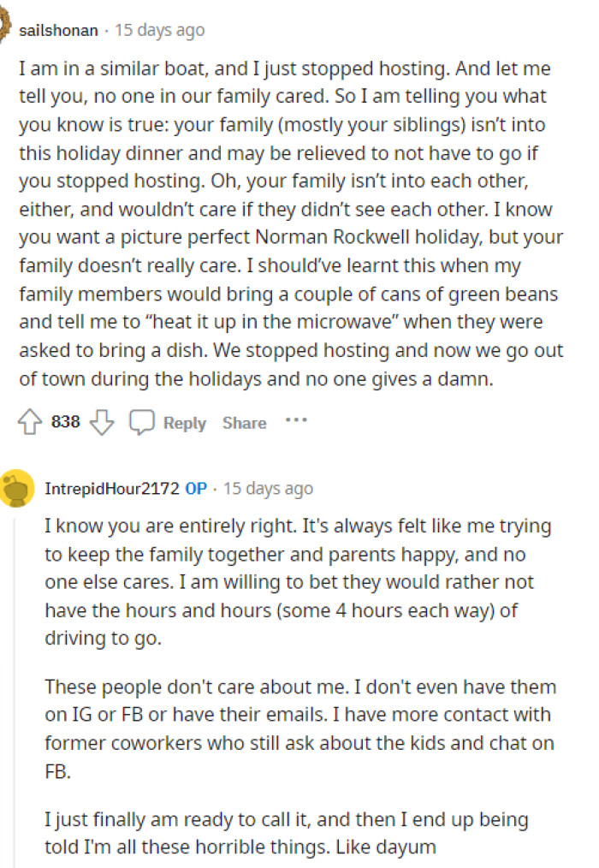Screen dimensions: 599x868
Task: Open the comment overflow menu (three dots)
Action: click(x=295, y=421)
